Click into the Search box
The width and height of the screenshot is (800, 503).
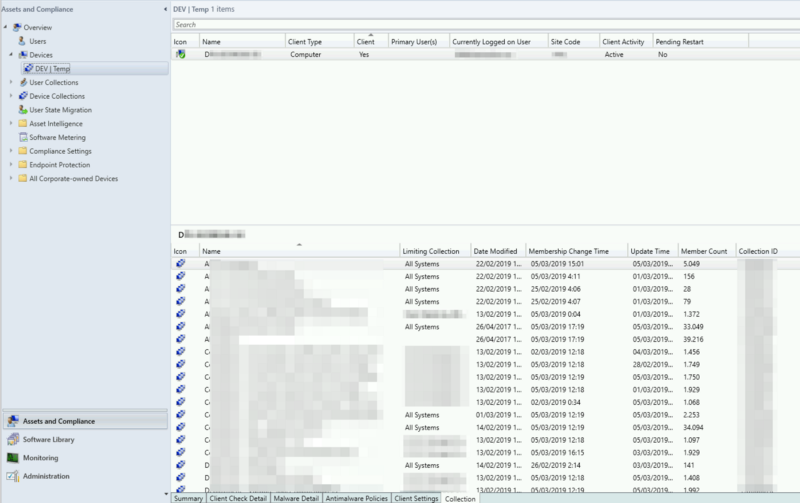pyautogui.click(x=486, y=24)
